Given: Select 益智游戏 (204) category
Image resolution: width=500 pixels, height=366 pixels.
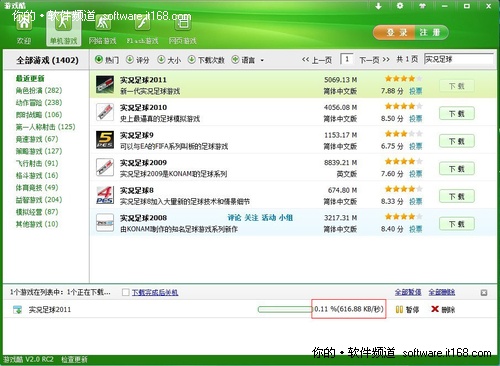Looking at the screenshot, I should click(x=39, y=200).
